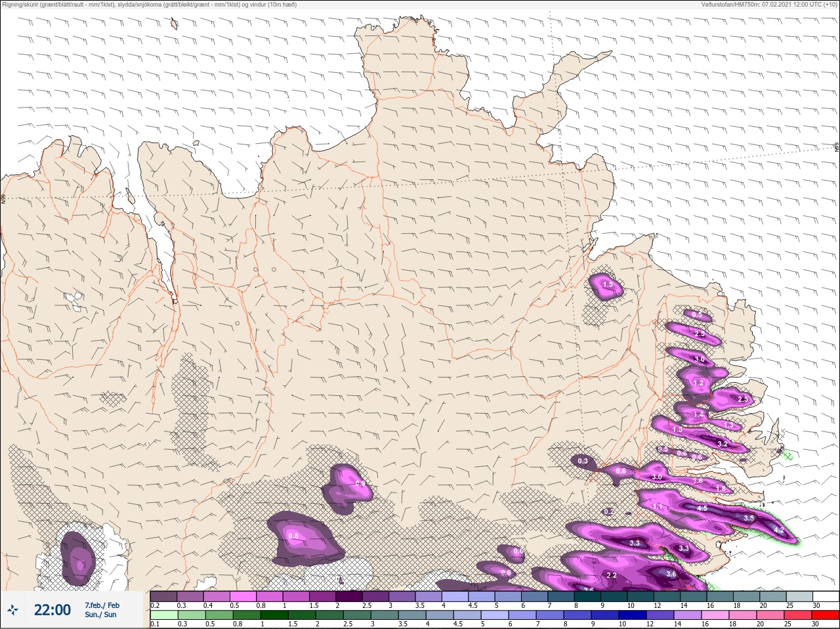Image resolution: width=840 pixels, height=629 pixels.
Task: Click pink snow legend swatch between 0.5 and 0.8
Action: pyautogui.click(x=243, y=596)
